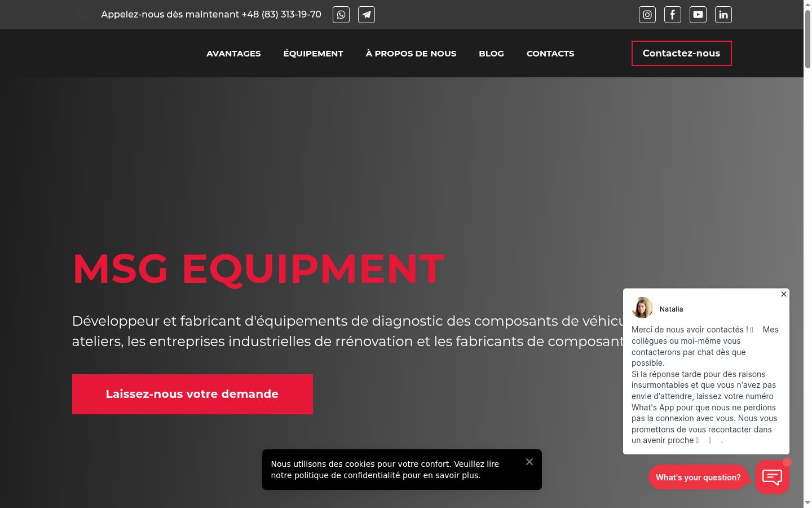This screenshot has height=508, width=812.
Task: Open the Blog menu item
Action: (492, 54)
